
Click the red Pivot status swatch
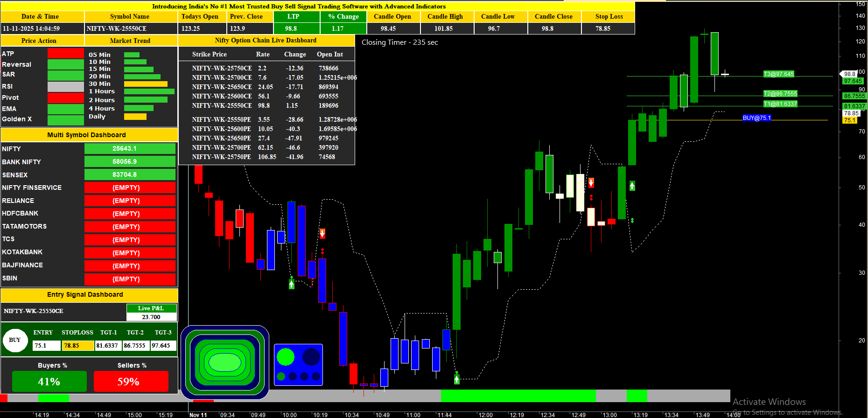66,98
